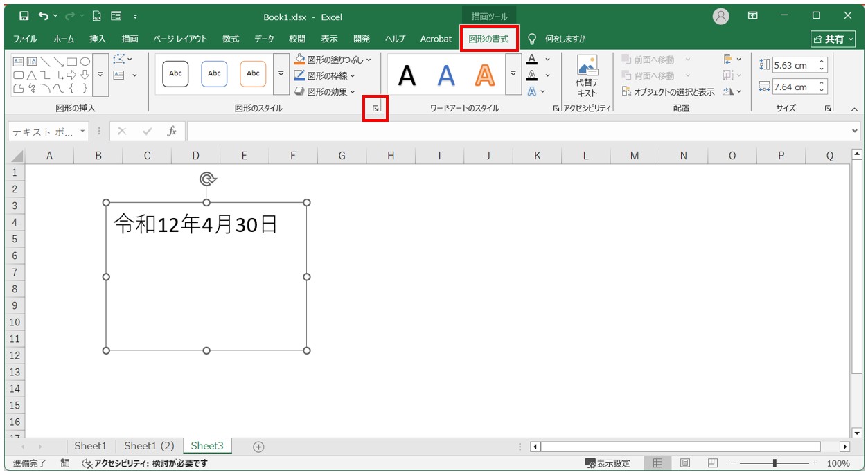The width and height of the screenshot is (868, 475).
Task: Switch to Sheet1 tab
Action: tap(91, 446)
